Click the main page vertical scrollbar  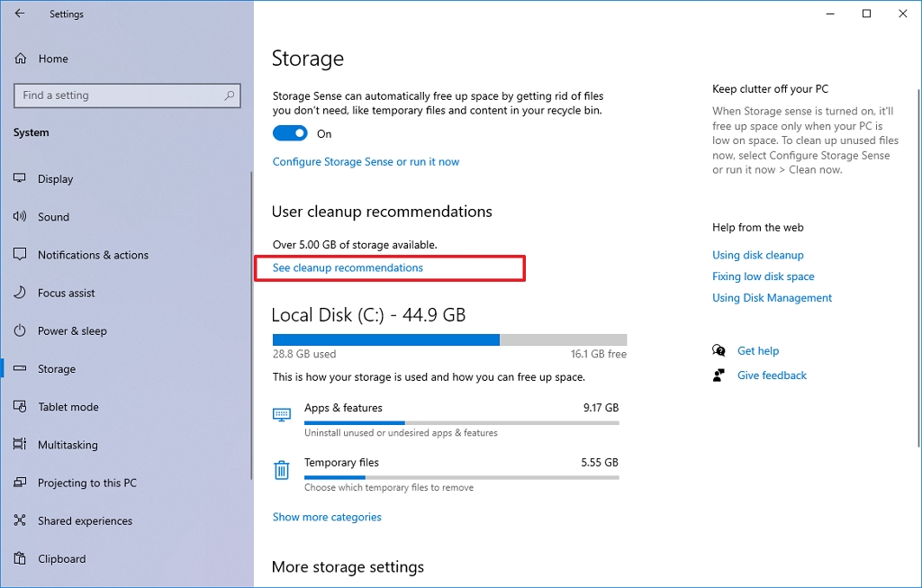click(x=919, y=267)
